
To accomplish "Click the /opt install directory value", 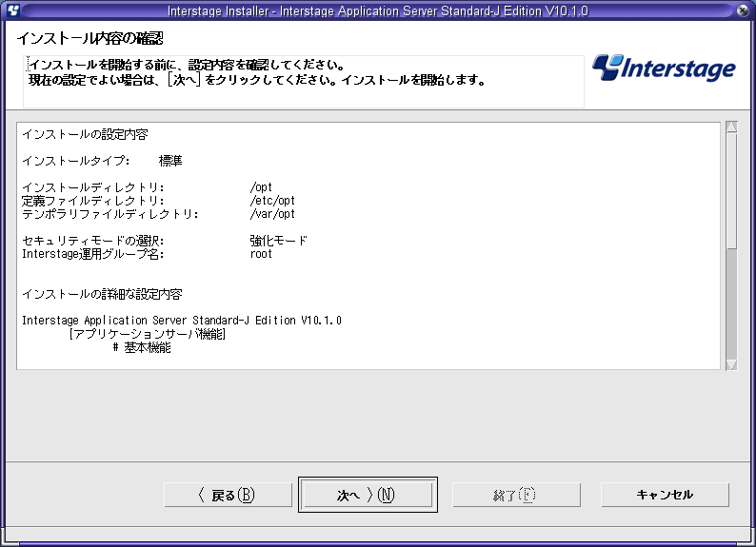I will tap(261, 187).
